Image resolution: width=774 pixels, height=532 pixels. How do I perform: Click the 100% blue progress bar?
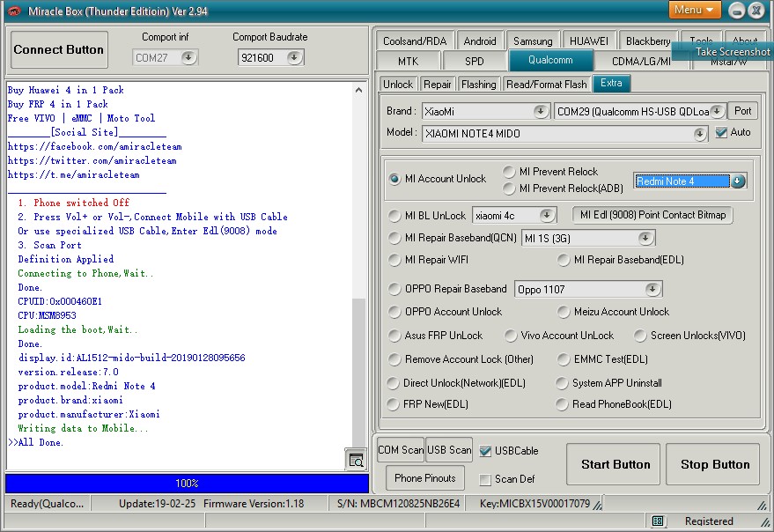coord(187,483)
